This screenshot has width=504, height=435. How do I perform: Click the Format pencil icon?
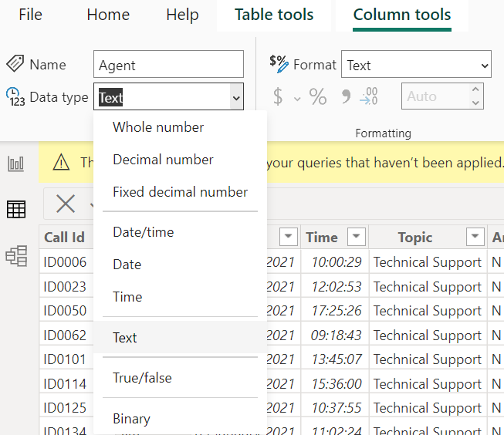[279, 63]
